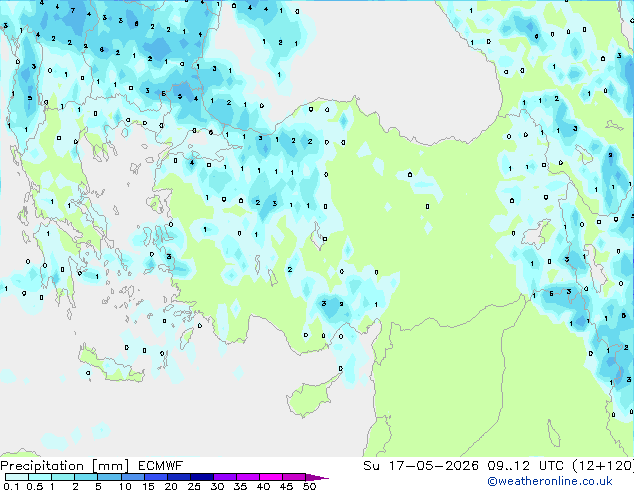634x490 pixels.
Task: Select the "Su 17-05-2026" date text
Action: pyautogui.click(x=421, y=466)
